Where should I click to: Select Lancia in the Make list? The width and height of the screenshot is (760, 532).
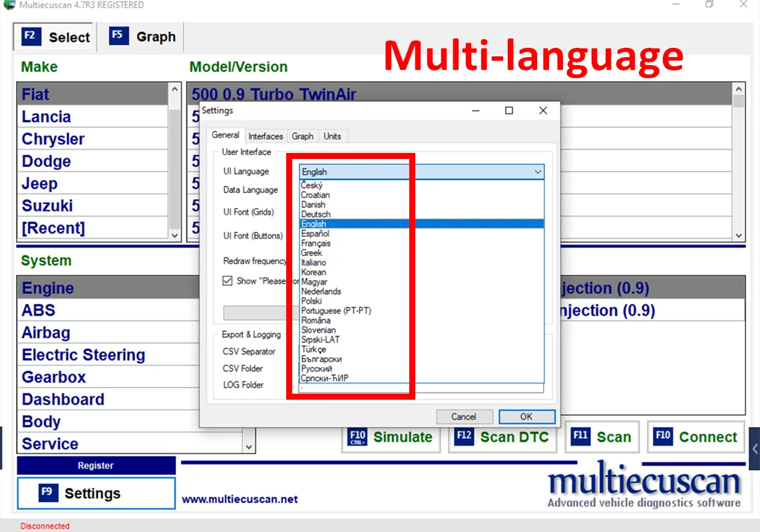pos(93,117)
